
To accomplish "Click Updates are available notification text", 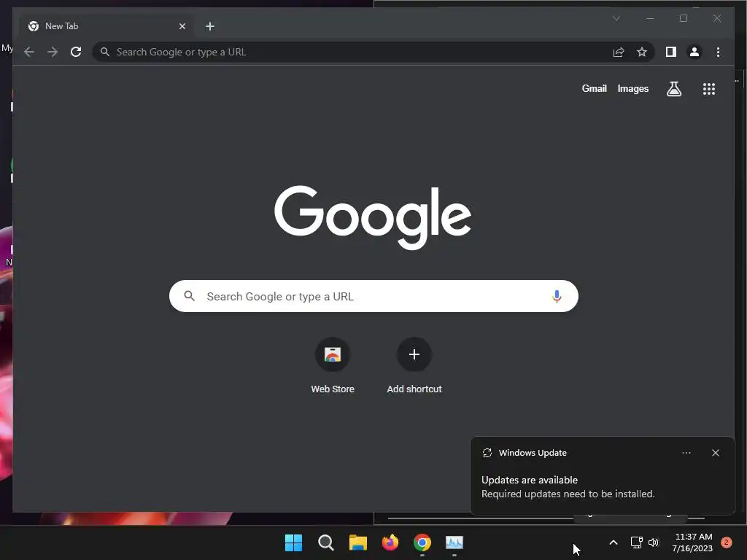I will click(x=530, y=480).
